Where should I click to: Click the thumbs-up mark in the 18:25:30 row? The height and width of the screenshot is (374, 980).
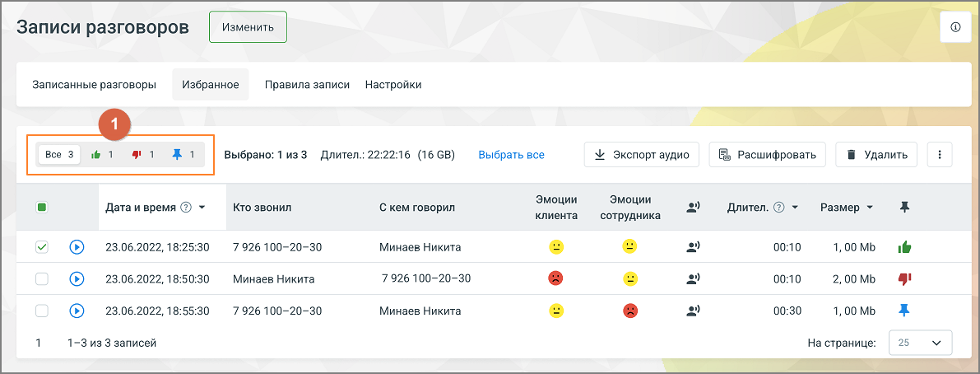(904, 247)
